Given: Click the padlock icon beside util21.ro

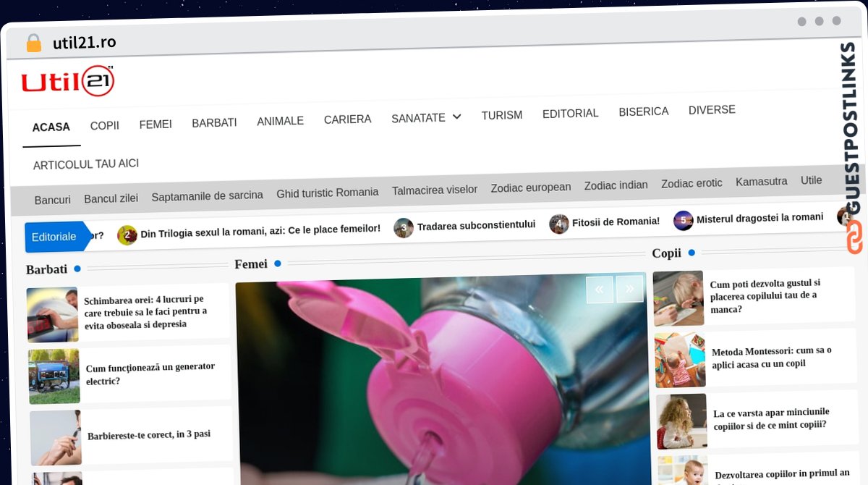Looking at the screenshot, I should (x=34, y=43).
